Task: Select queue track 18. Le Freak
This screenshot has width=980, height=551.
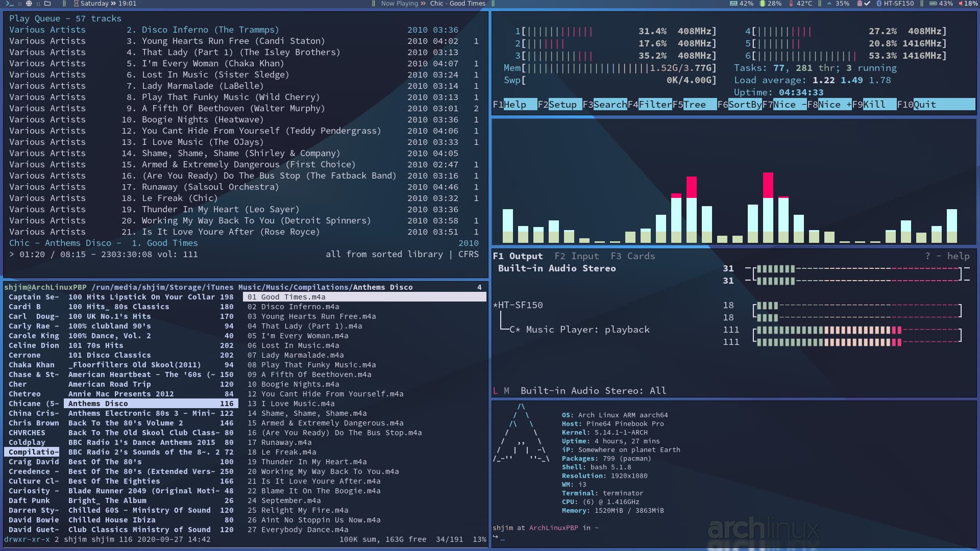Action: [243, 198]
